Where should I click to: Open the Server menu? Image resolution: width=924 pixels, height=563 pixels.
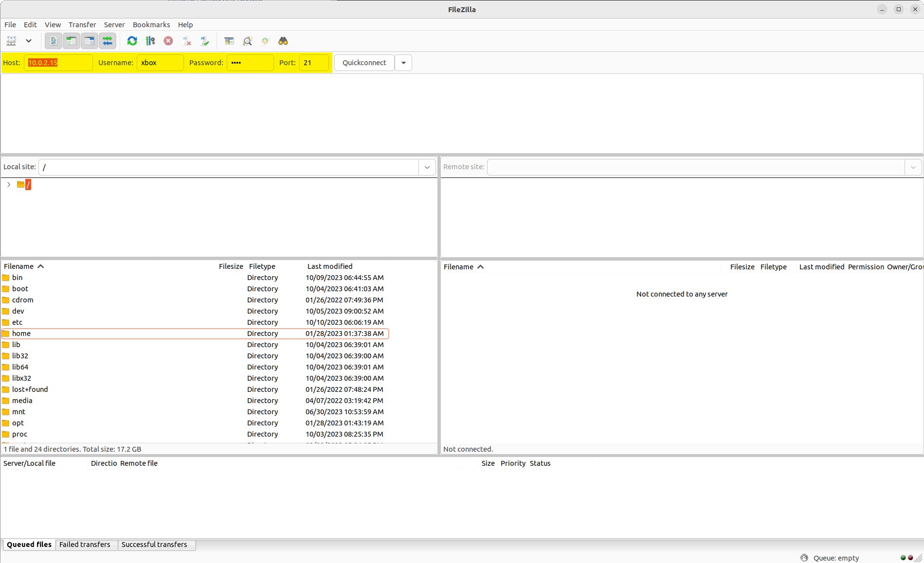point(114,25)
